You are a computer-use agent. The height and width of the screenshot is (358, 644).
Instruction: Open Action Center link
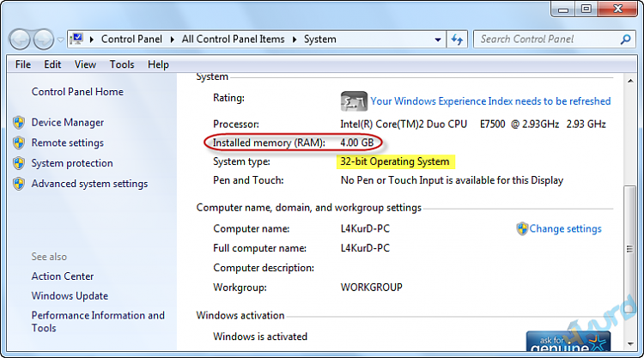pos(63,276)
